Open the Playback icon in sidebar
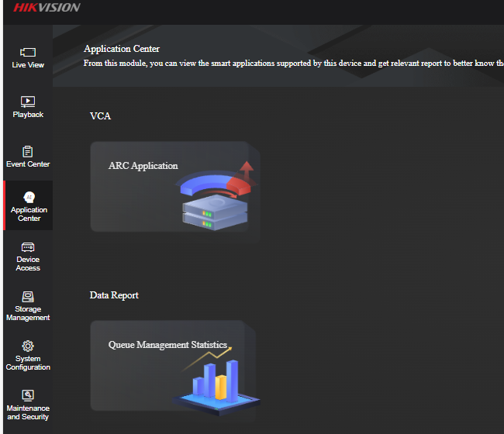Image resolution: width=504 pixels, height=434 pixels. tap(28, 102)
